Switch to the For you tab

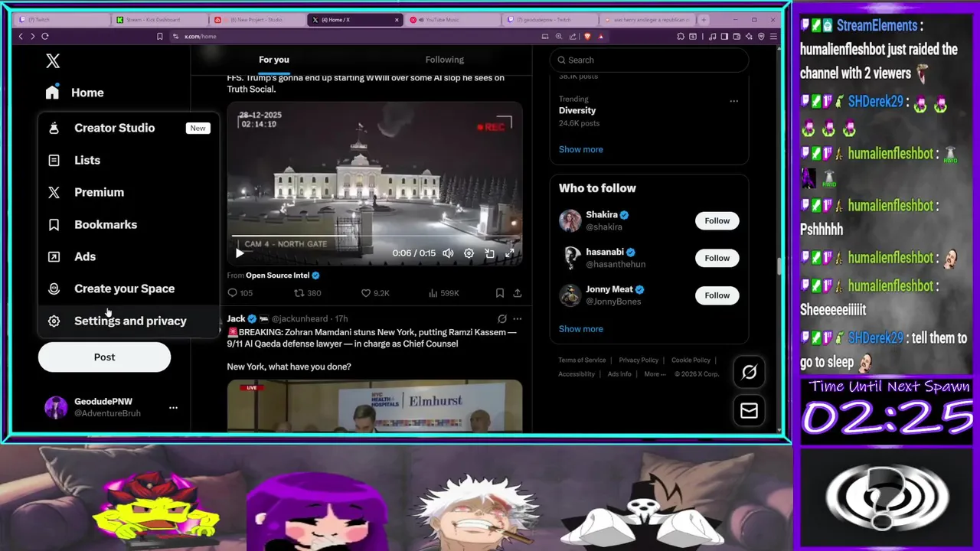(274, 60)
